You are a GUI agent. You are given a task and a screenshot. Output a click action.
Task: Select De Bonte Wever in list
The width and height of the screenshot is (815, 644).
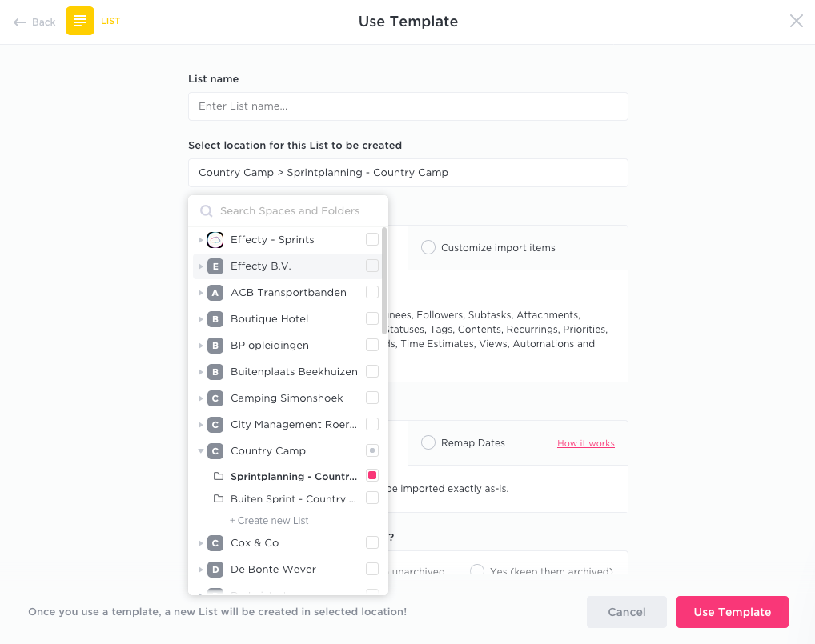click(x=273, y=570)
